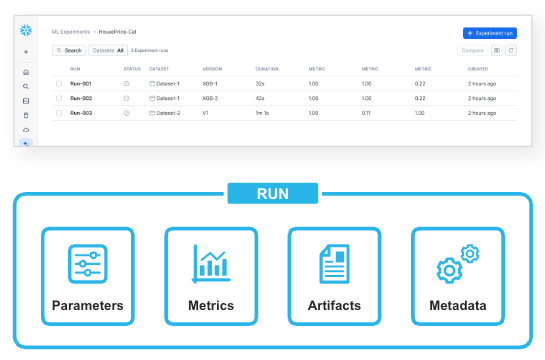Click the dataset icon beside Dataset-2

click(x=152, y=113)
